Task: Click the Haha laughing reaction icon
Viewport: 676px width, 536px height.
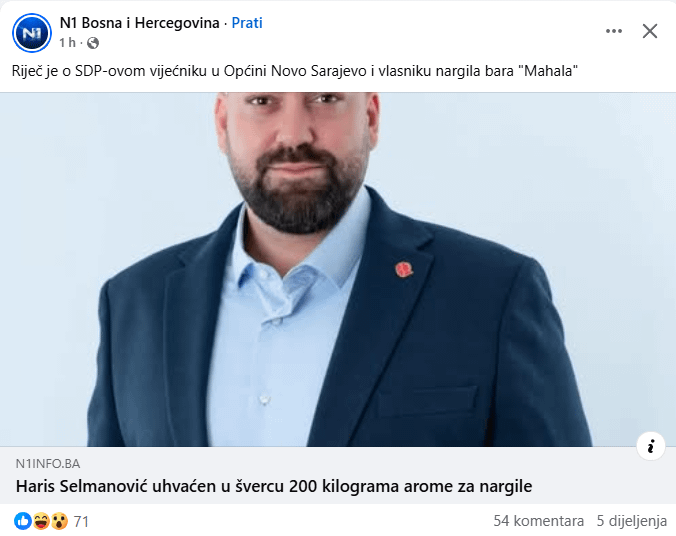Action: (x=41, y=521)
